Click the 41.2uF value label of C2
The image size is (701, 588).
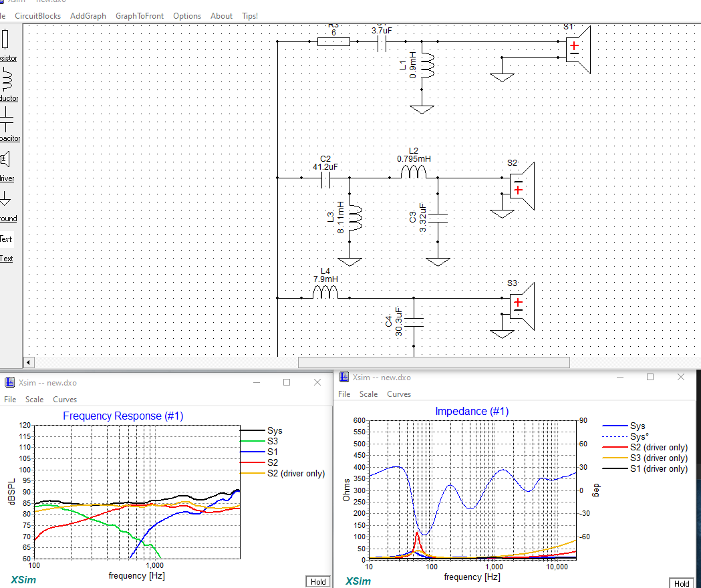click(x=325, y=167)
